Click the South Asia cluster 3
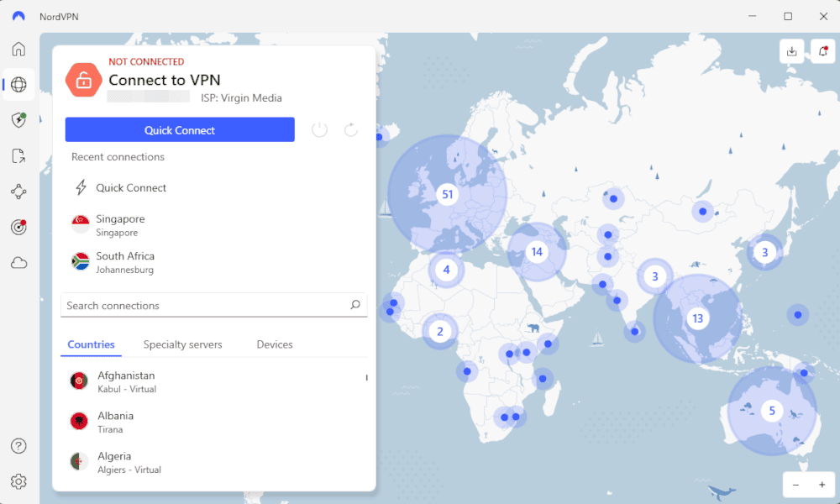Image resolution: width=840 pixels, height=504 pixels. 654,276
